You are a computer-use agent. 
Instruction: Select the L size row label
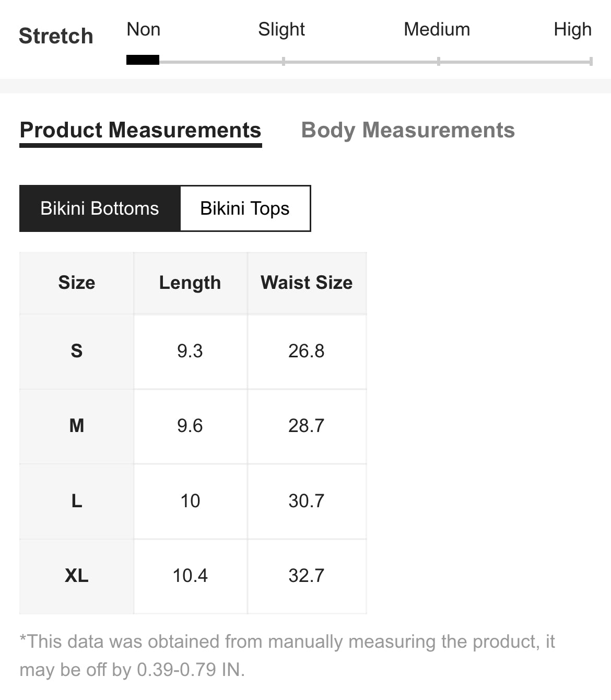click(x=77, y=501)
